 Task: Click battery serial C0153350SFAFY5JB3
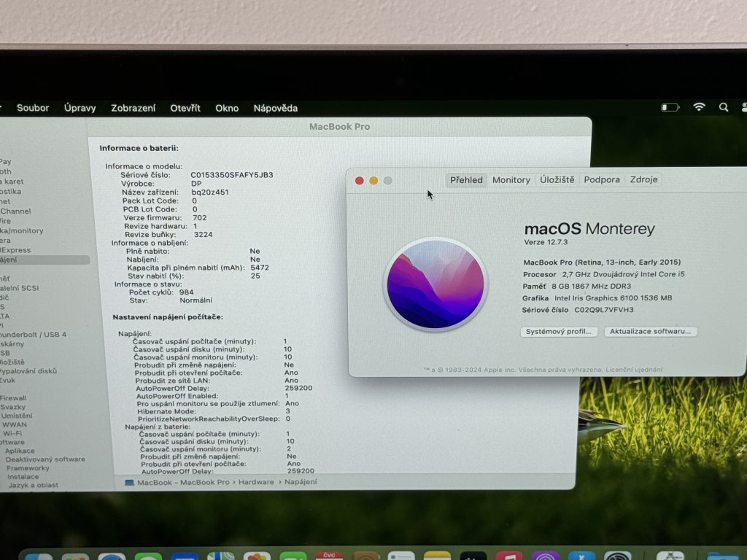[x=232, y=175]
